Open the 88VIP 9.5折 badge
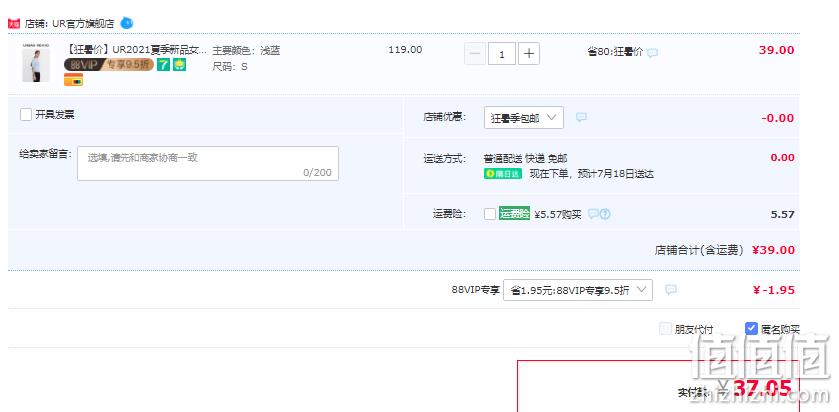Screen dimensions: 839x412 pyautogui.click(x=109, y=65)
